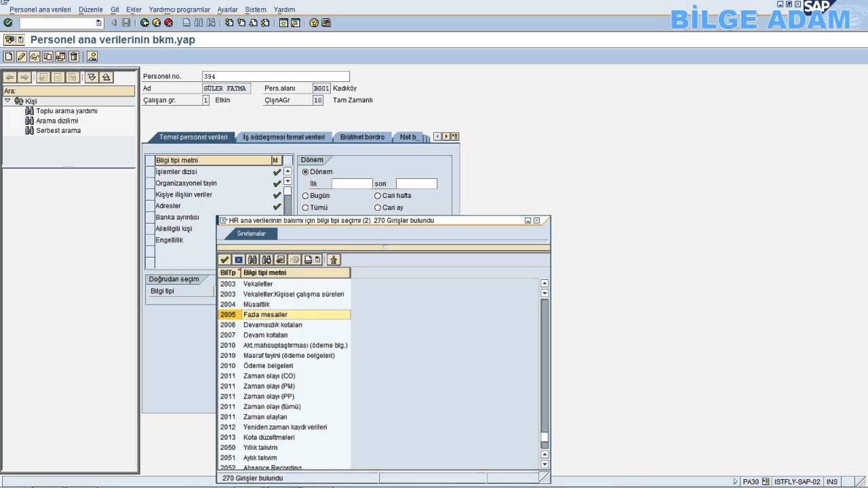Select the 2006 Devamsızlık kotaları row
The height and width of the screenshot is (488, 868).
pyautogui.click(x=284, y=325)
